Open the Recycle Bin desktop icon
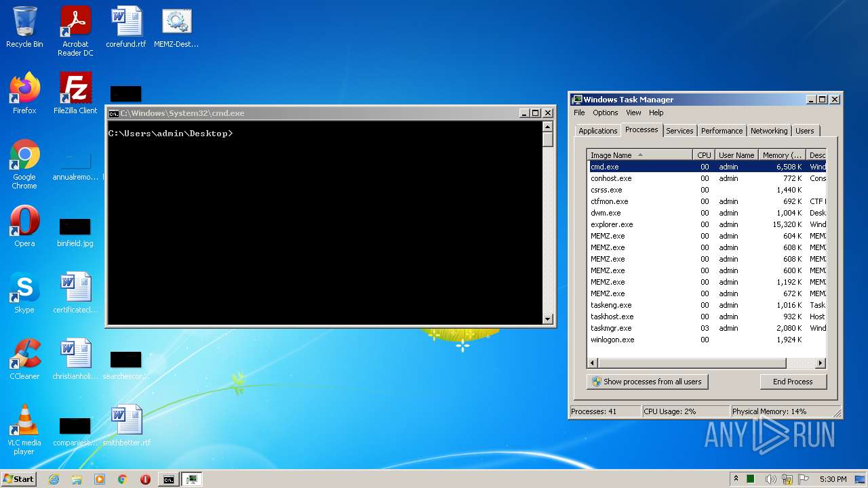Image resolution: width=868 pixels, height=488 pixels. [24, 27]
